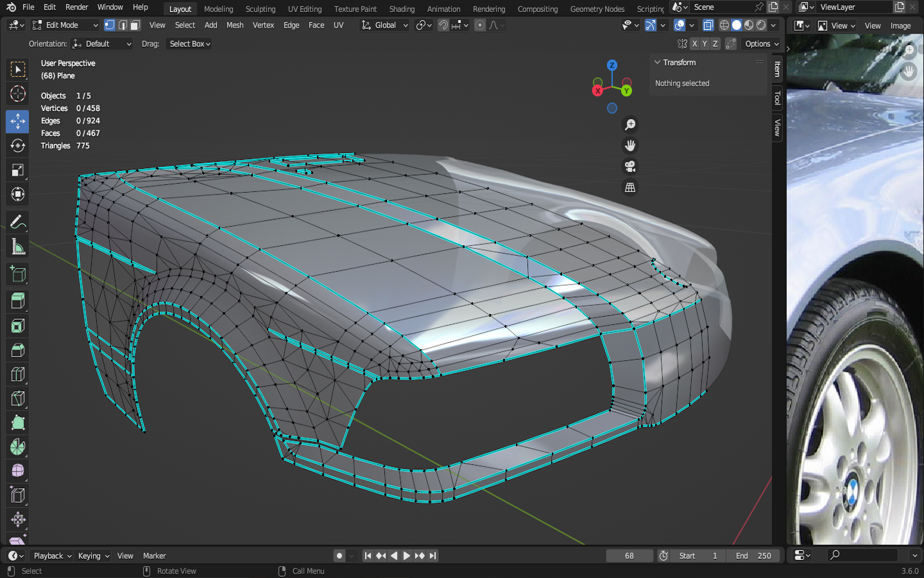Click the viewport zoom magnifier gizmo
Image resolution: width=924 pixels, height=578 pixels.
[x=630, y=125]
